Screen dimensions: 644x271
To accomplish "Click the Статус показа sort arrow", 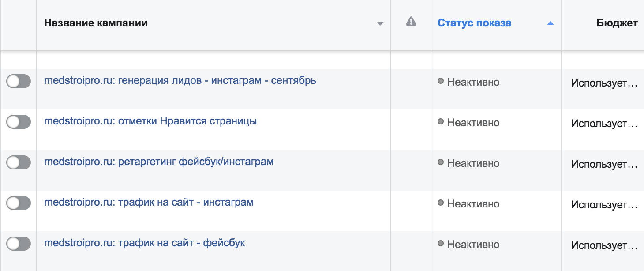I will point(550,23).
